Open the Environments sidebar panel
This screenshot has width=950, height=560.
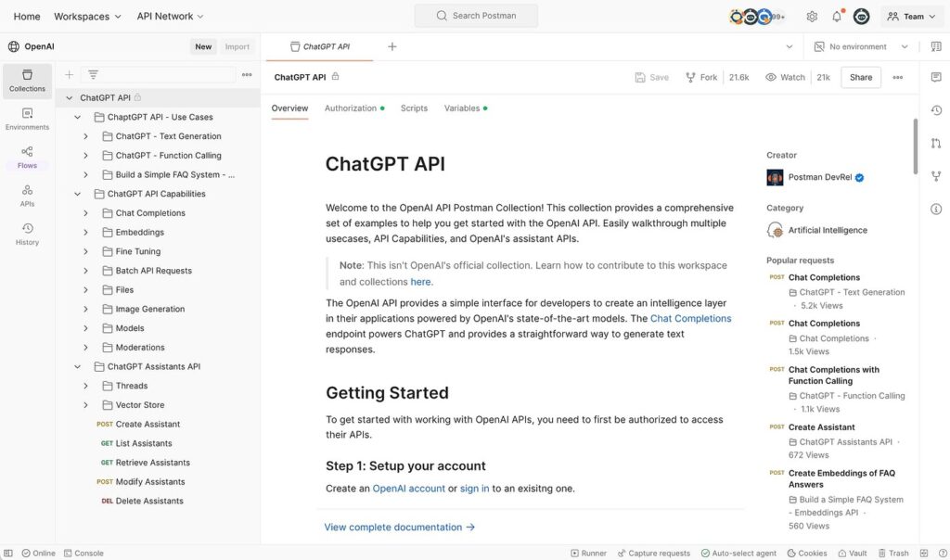[x=27, y=120]
